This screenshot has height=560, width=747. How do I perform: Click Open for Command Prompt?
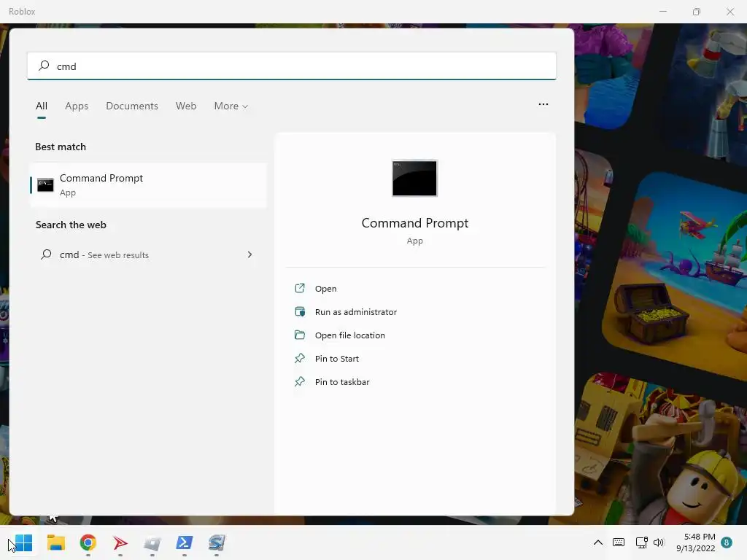326,289
